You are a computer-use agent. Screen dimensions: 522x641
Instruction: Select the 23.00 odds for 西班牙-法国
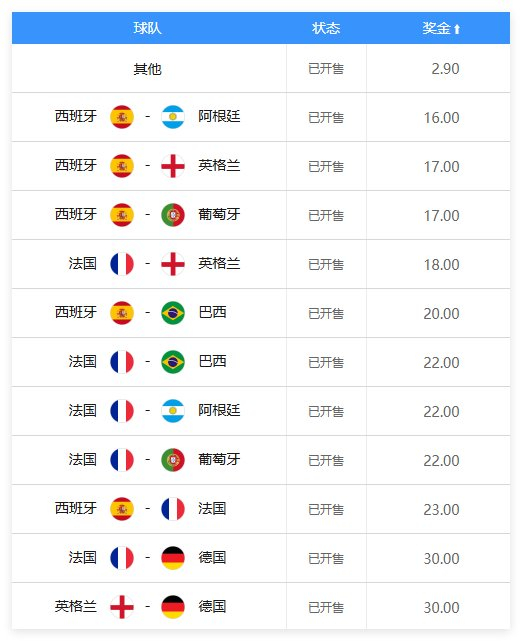[441, 510]
